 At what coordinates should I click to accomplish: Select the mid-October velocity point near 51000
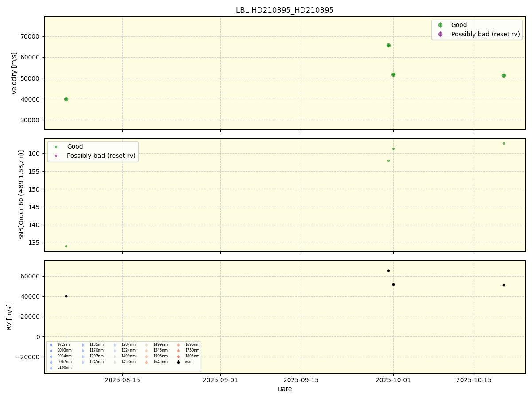504,75
